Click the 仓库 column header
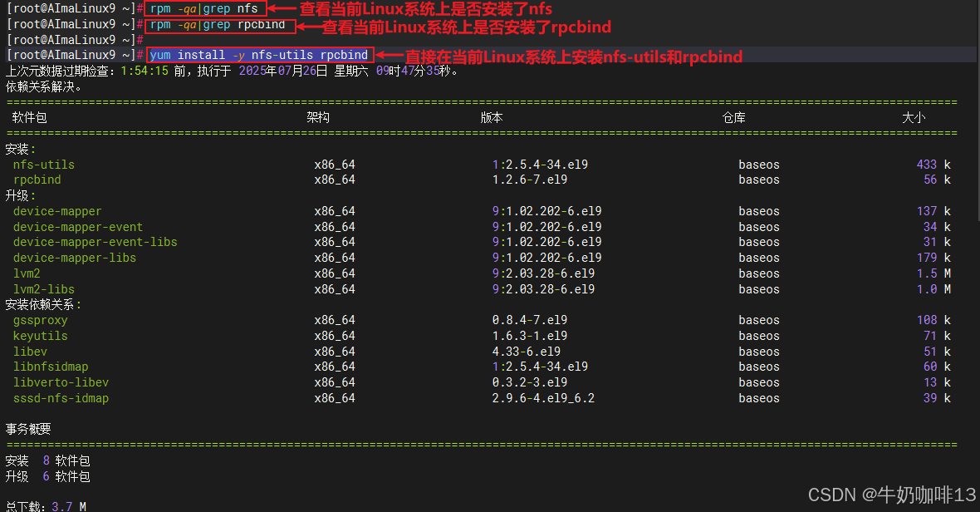 point(733,117)
